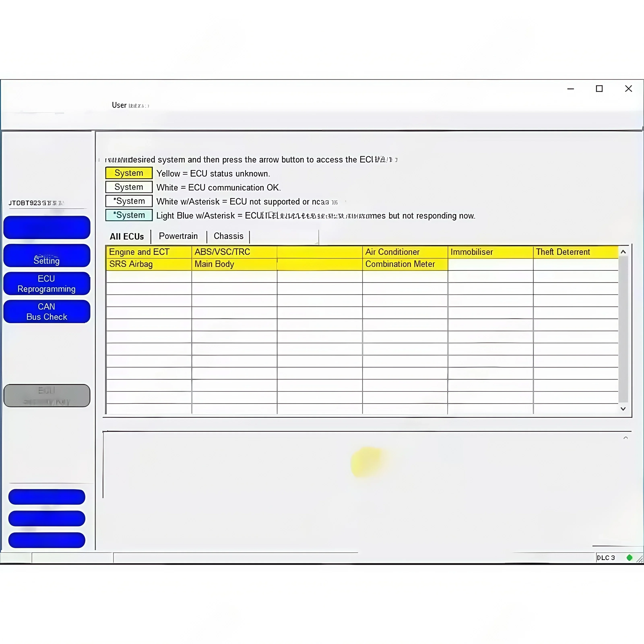Image resolution: width=644 pixels, height=644 pixels.
Task: Click the ECU table scroll down arrow
Action: pos(623,409)
